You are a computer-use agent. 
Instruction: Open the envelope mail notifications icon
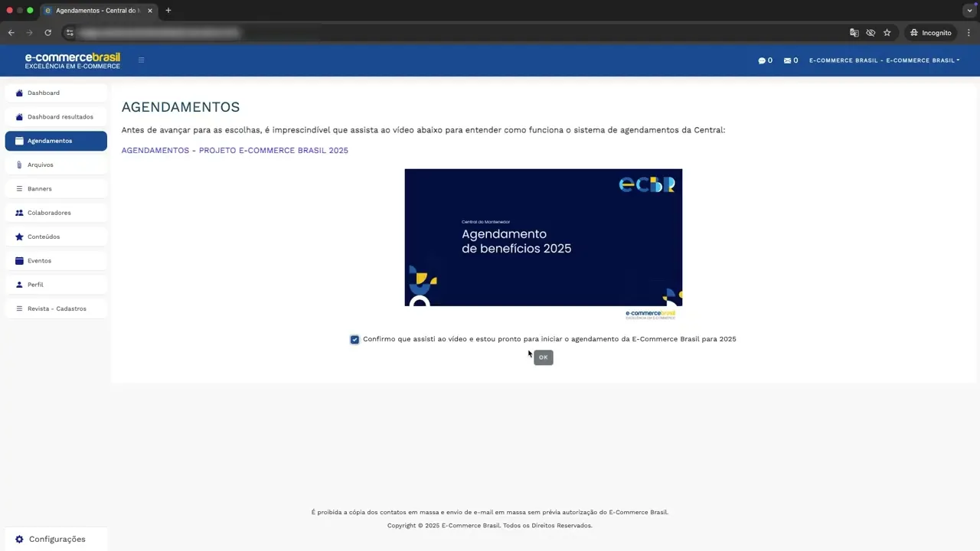[x=787, y=60]
